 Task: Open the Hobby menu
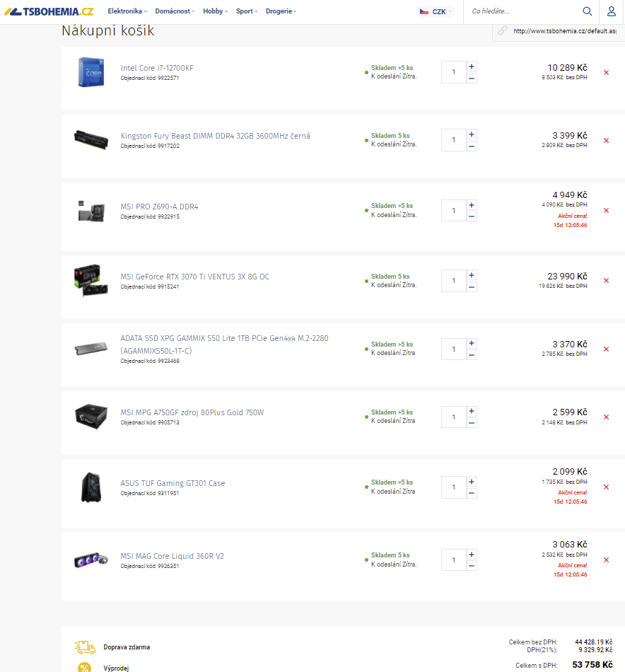[216, 11]
